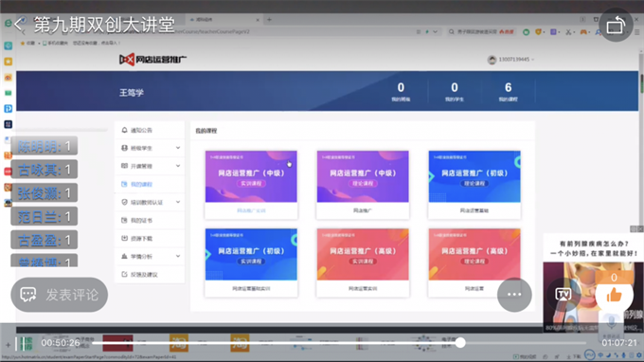
Task: Tap the back arrow beside 第九期双创大讲堂
Action: click(x=18, y=25)
